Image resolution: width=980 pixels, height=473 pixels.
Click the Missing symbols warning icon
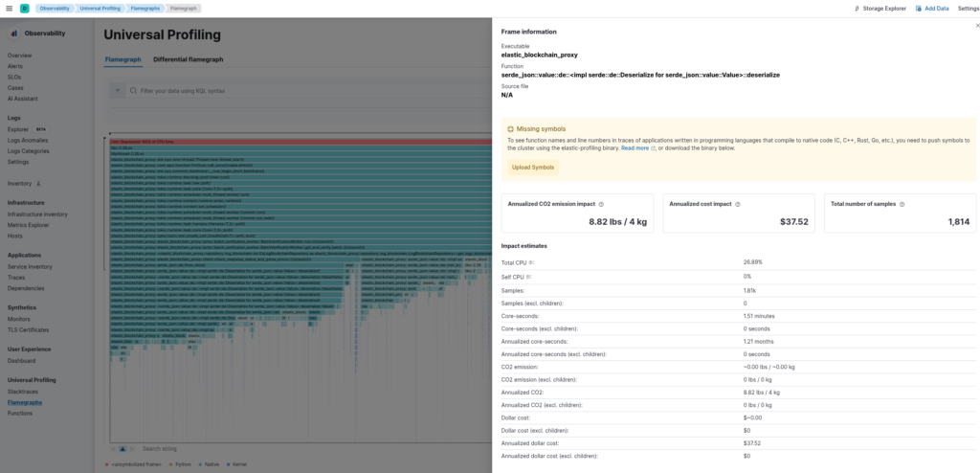(x=511, y=128)
